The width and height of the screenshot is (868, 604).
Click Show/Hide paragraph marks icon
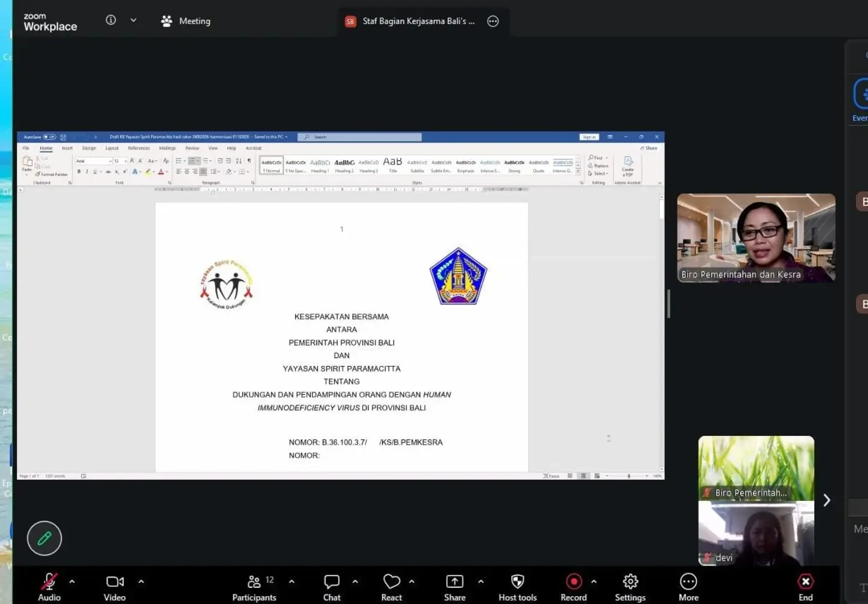(249, 161)
